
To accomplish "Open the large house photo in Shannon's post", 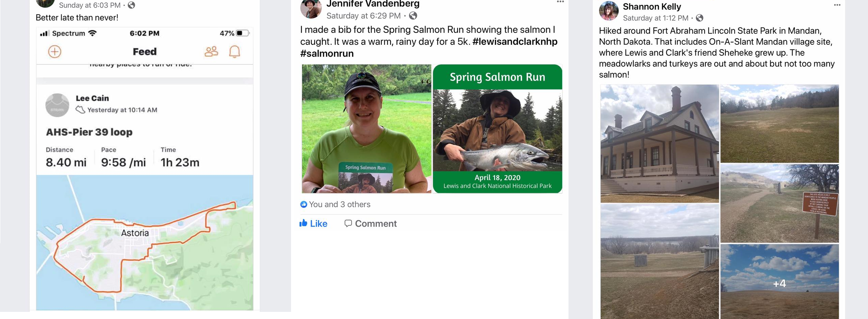I will point(659,144).
